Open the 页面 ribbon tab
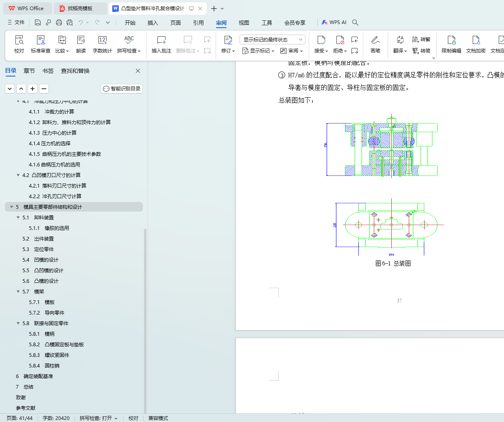The width and height of the screenshot is (504, 422). 176,23
